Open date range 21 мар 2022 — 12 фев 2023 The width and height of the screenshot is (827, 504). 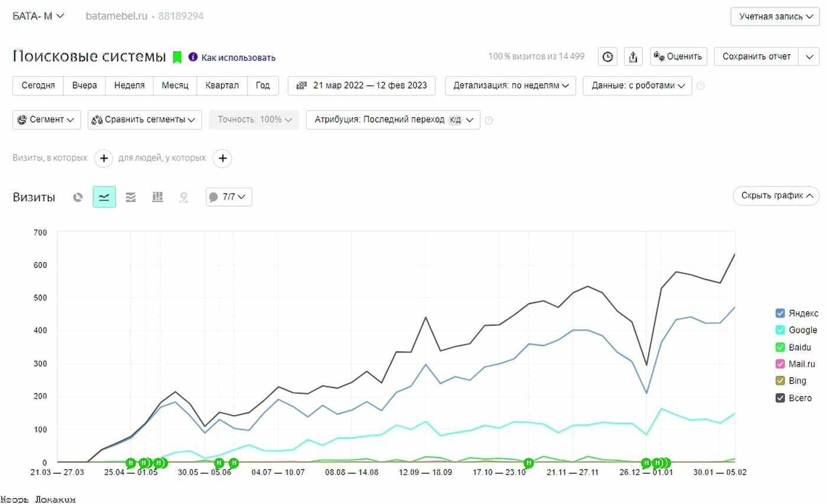click(362, 86)
